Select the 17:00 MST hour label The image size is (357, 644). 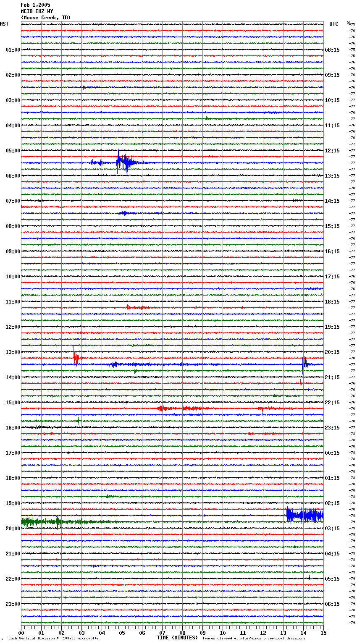coord(13,453)
